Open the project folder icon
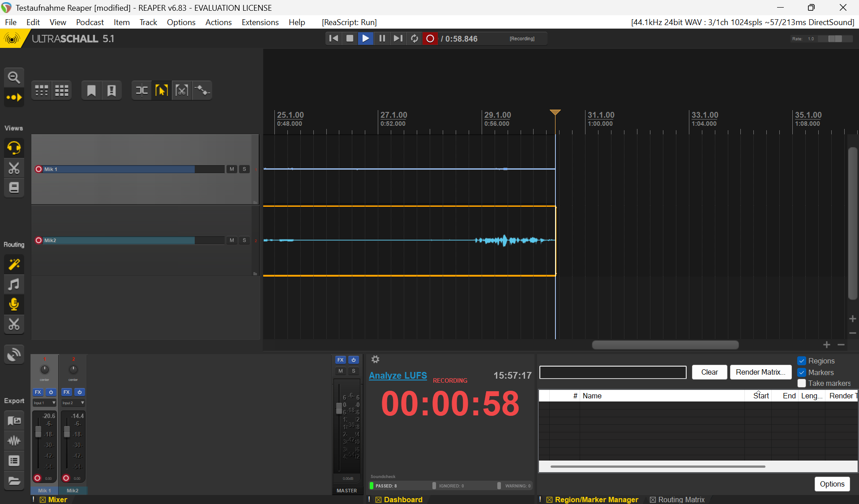 [14, 481]
